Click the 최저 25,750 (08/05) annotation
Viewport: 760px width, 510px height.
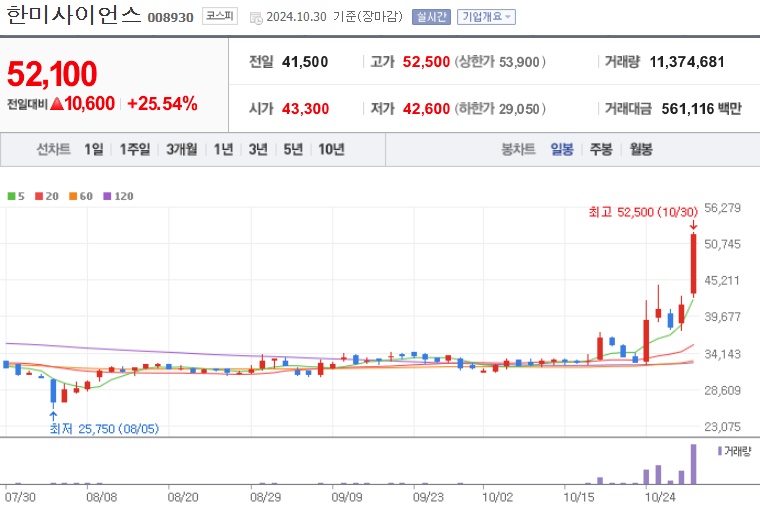104,429
